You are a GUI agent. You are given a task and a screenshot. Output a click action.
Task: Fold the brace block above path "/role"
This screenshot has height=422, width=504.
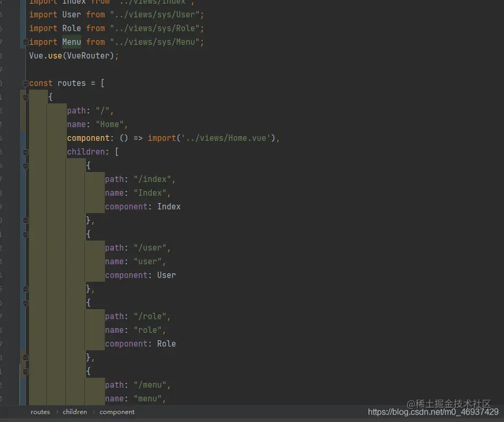point(25,303)
